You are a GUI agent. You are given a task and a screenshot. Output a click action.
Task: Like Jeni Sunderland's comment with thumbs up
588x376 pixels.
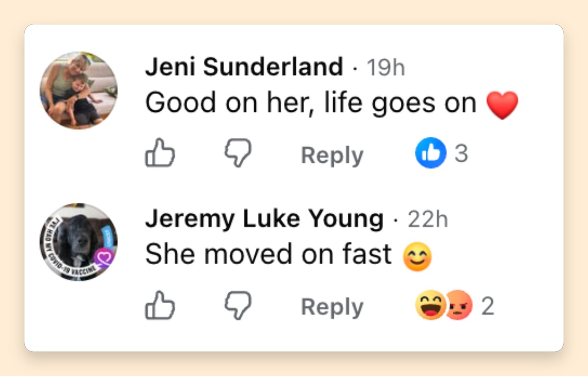(160, 153)
